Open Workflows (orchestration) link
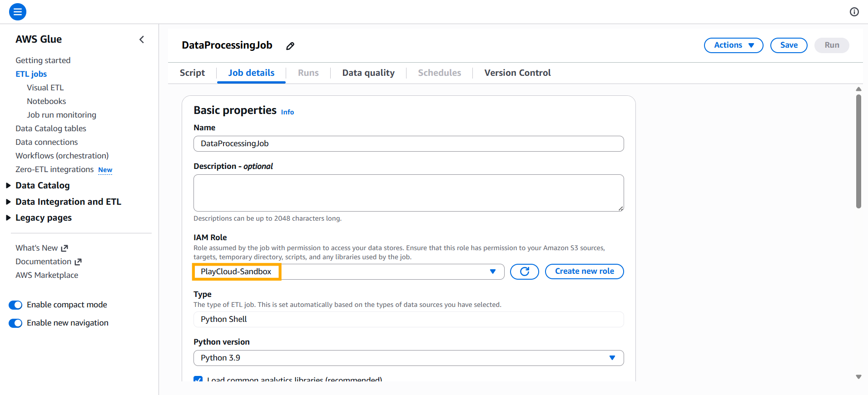 coord(62,156)
